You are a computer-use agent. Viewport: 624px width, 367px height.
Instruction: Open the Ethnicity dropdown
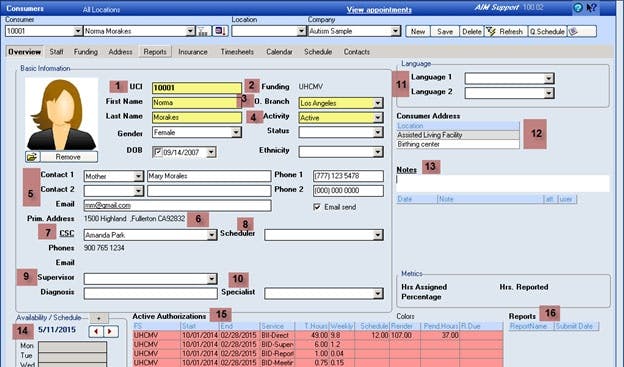coord(378,152)
